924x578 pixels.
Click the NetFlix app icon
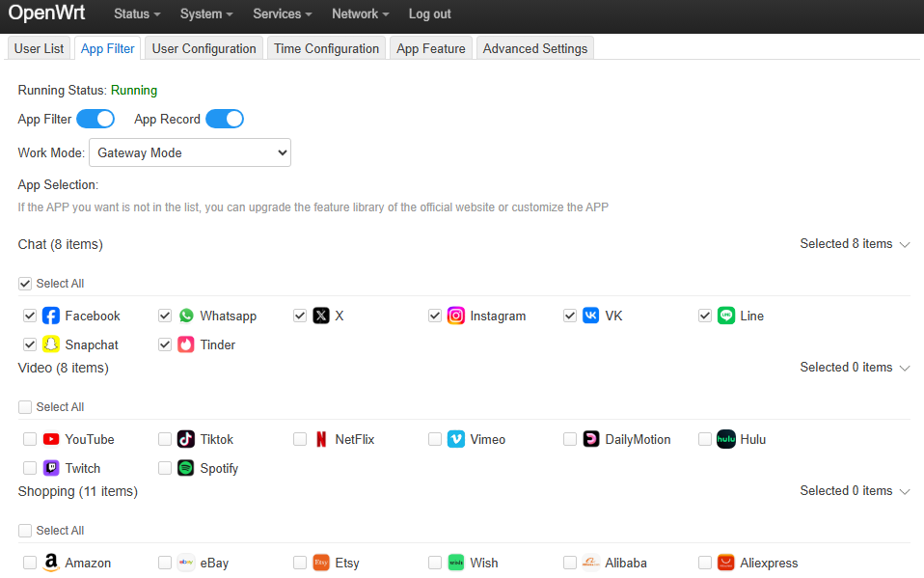click(x=320, y=439)
